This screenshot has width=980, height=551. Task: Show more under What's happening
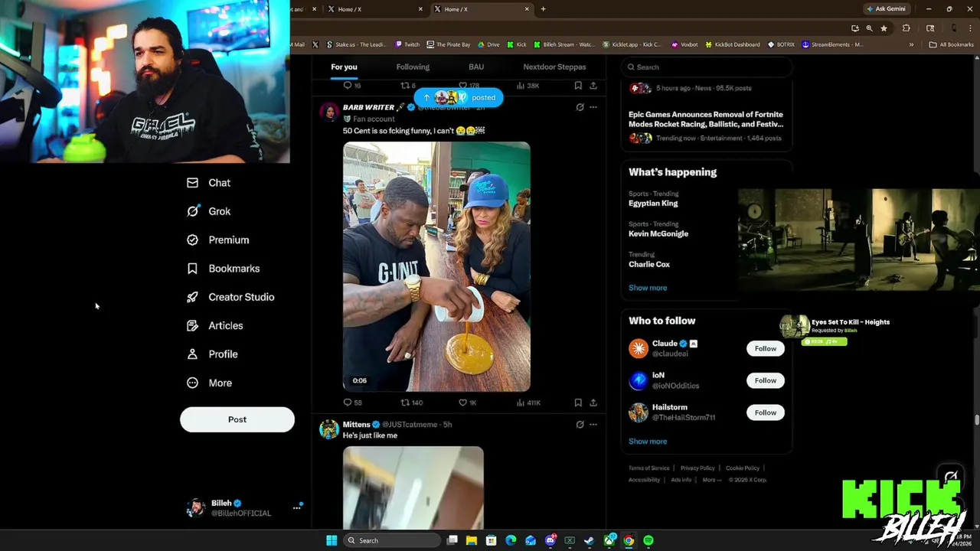click(648, 288)
